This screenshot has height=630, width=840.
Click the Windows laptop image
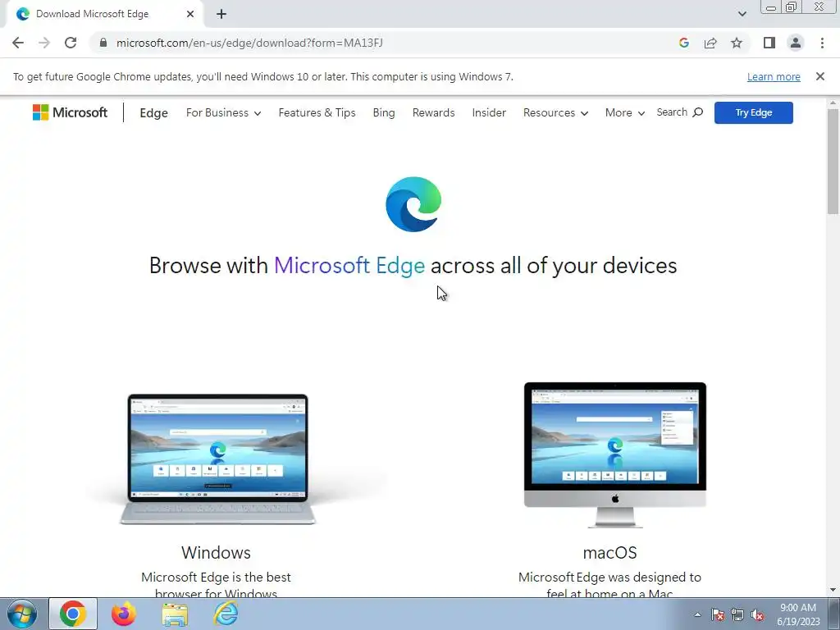pos(217,459)
